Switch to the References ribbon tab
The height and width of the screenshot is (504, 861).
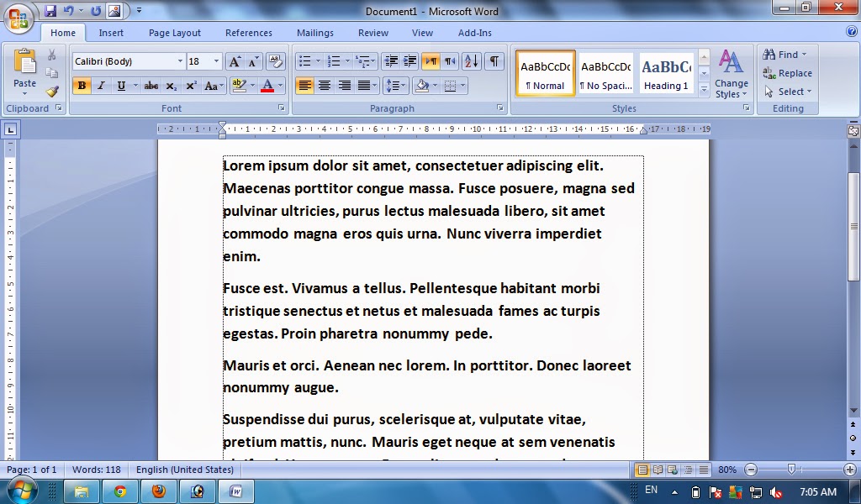click(249, 33)
